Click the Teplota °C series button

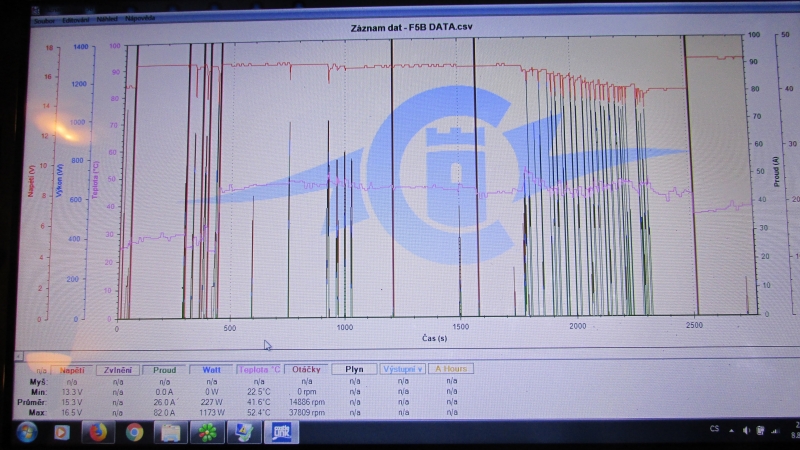pyautogui.click(x=258, y=369)
